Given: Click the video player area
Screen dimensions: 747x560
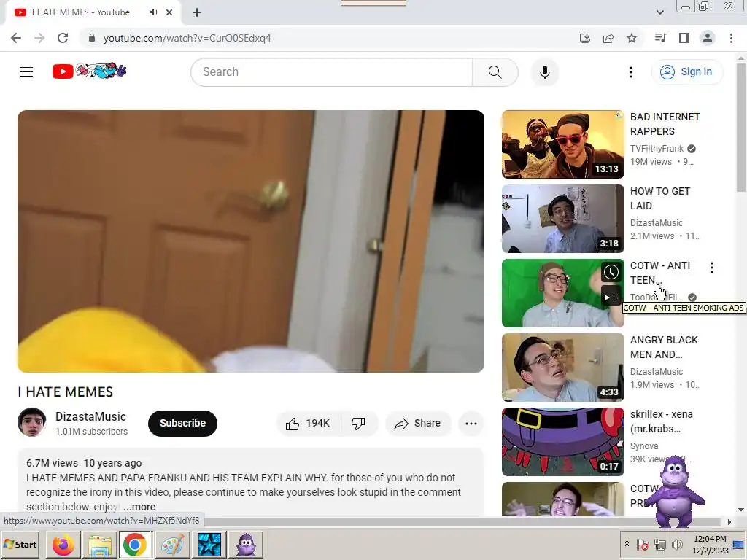Looking at the screenshot, I should [x=251, y=241].
